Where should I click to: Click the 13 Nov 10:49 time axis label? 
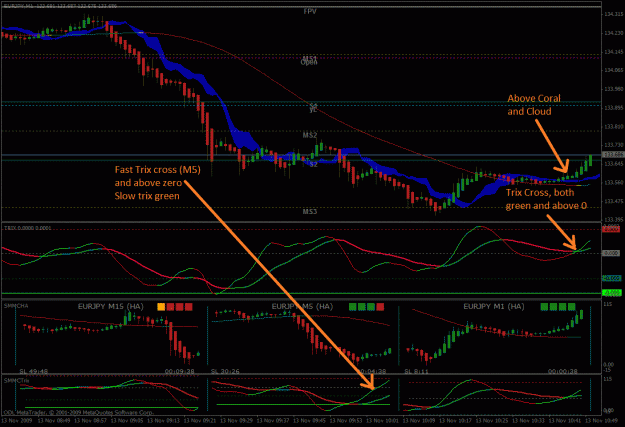[602, 421]
